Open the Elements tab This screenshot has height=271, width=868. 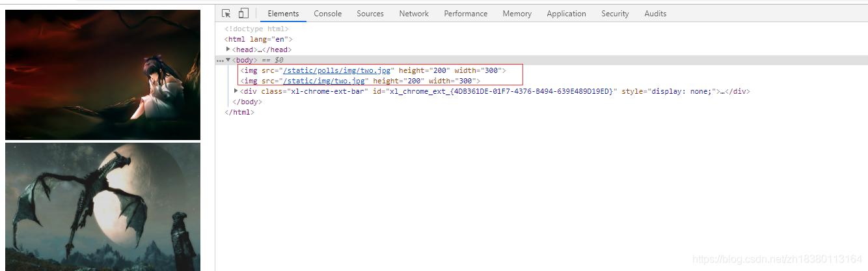coord(283,14)
